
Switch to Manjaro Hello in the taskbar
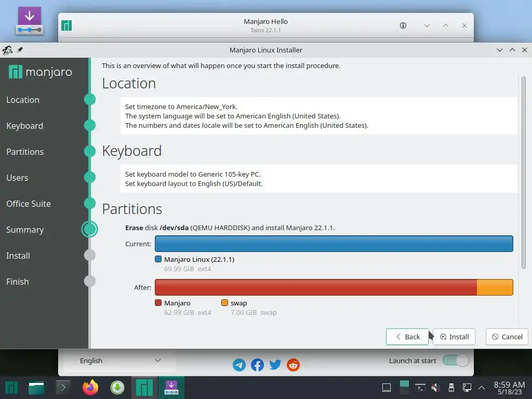(144, 388)
